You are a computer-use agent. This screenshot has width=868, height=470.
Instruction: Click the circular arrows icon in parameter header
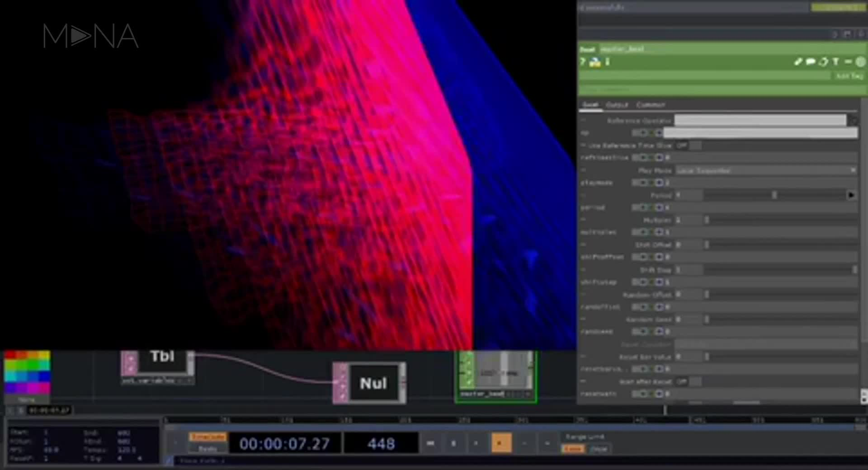pyautogui.click(x=823, y=62)
